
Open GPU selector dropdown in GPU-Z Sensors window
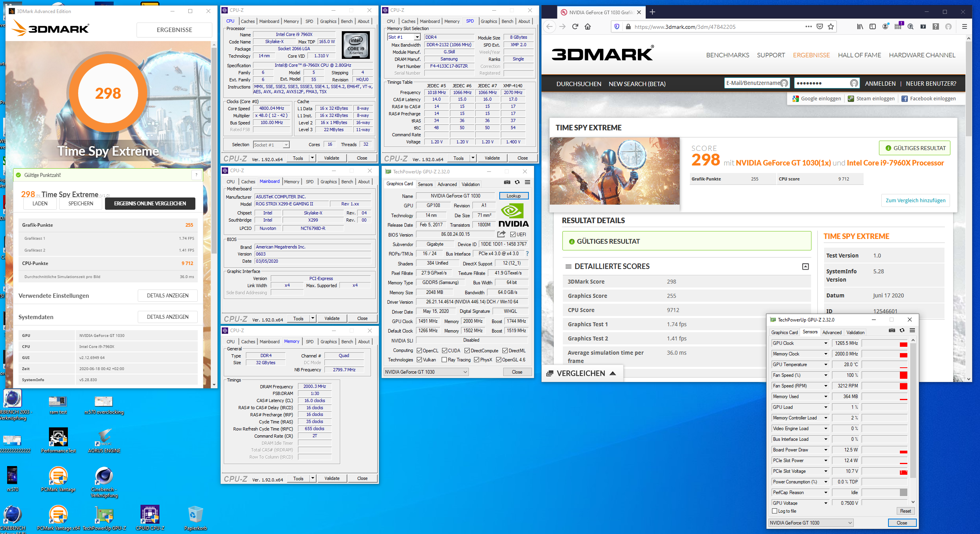tap(811, 523)
